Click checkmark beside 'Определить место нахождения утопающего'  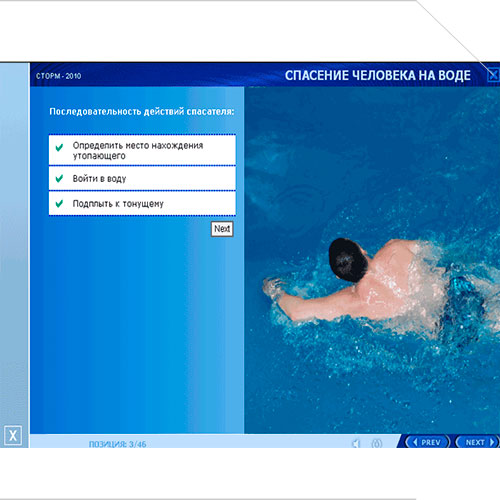point(59,147)
